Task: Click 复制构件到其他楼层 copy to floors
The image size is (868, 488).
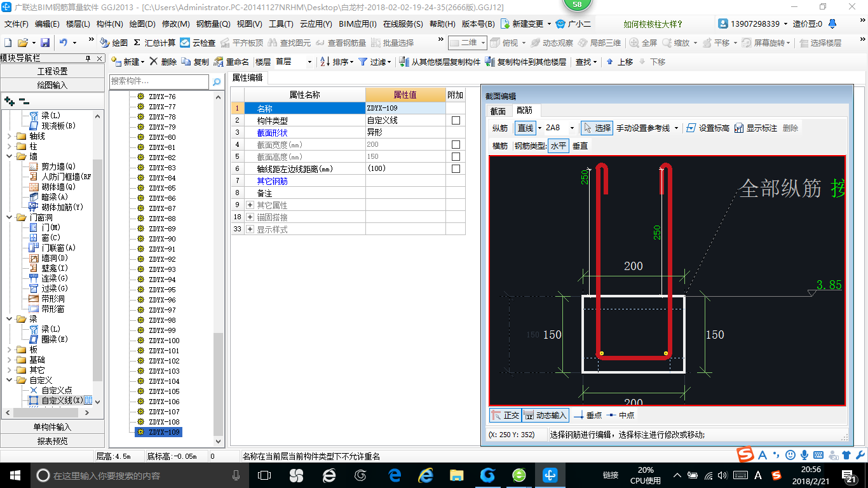Action: click(526, 62)
